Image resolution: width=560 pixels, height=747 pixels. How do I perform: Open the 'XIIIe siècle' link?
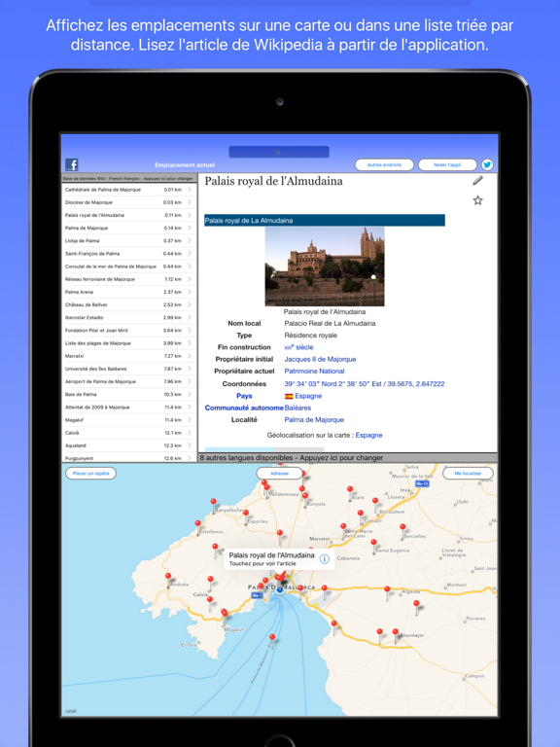[x=298, y=347]
